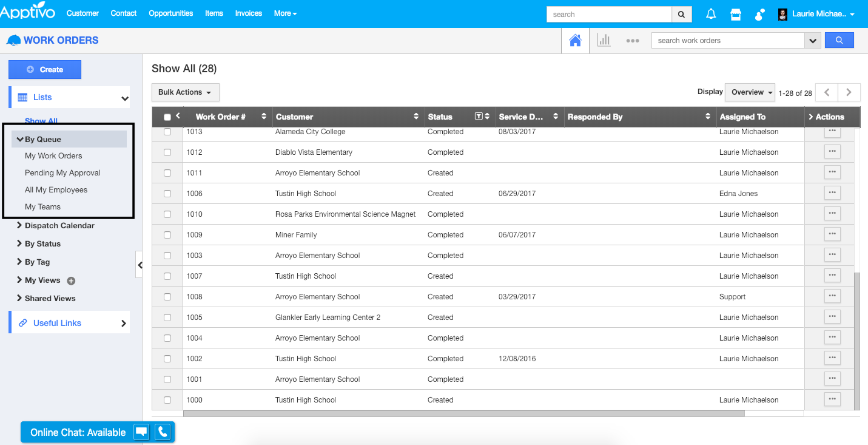The height and width of the screenshot is (445, 868).
Task: Click the magnifier button next to global search
Action: point(681,14)
